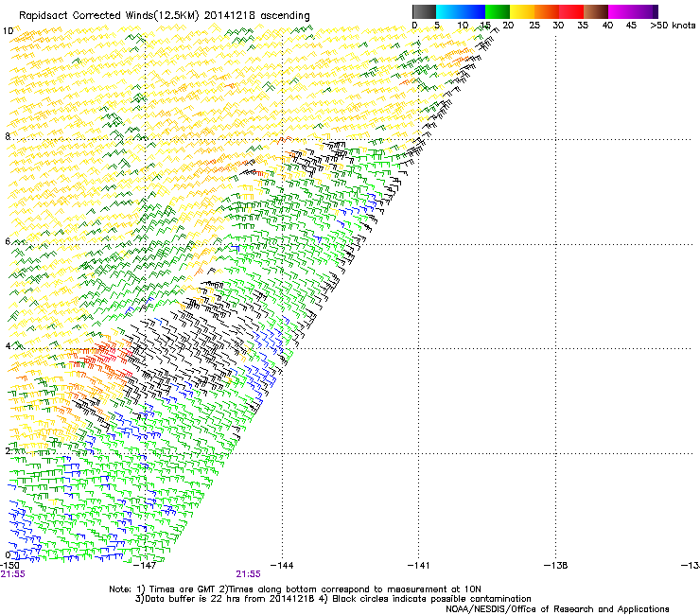Click the brown 35-40 knots legend swatch
The width and height of the screenshot is (700, 615).
click(596, 11)
